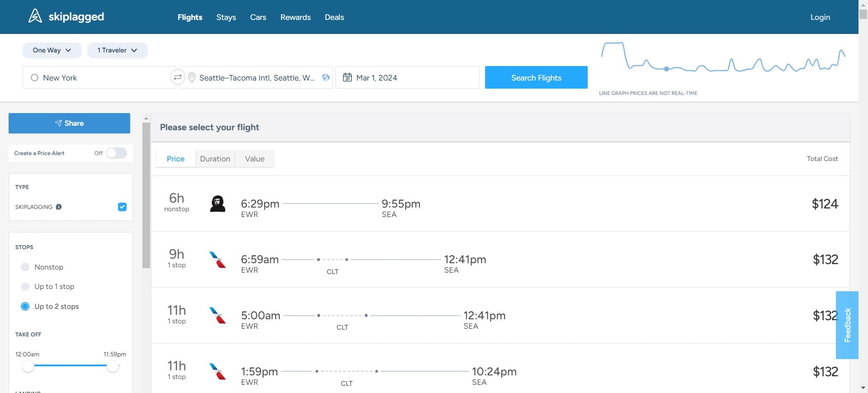Toggle the Create a Price Alert switch
The image size is (868, 393).
(116, 153)
